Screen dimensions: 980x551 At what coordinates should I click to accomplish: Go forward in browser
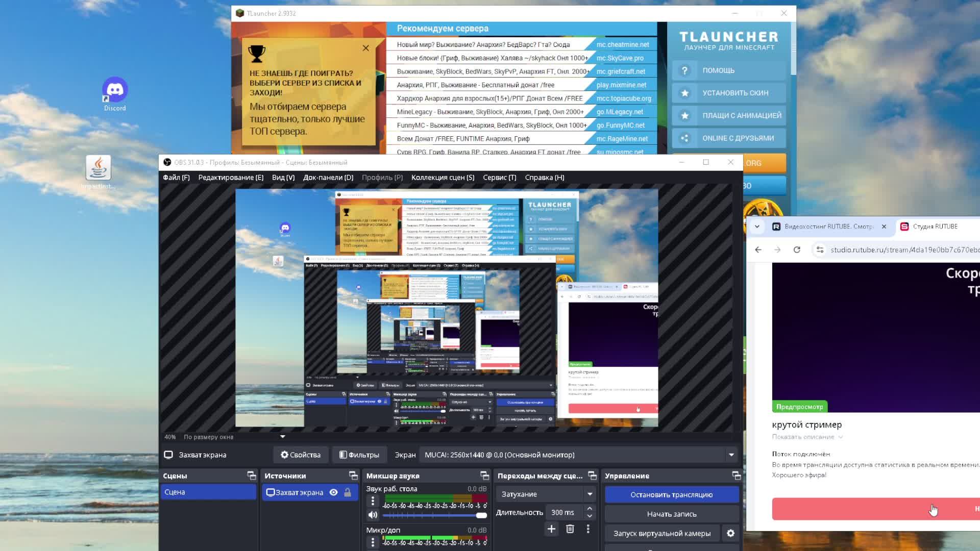[x=777, y=250]
